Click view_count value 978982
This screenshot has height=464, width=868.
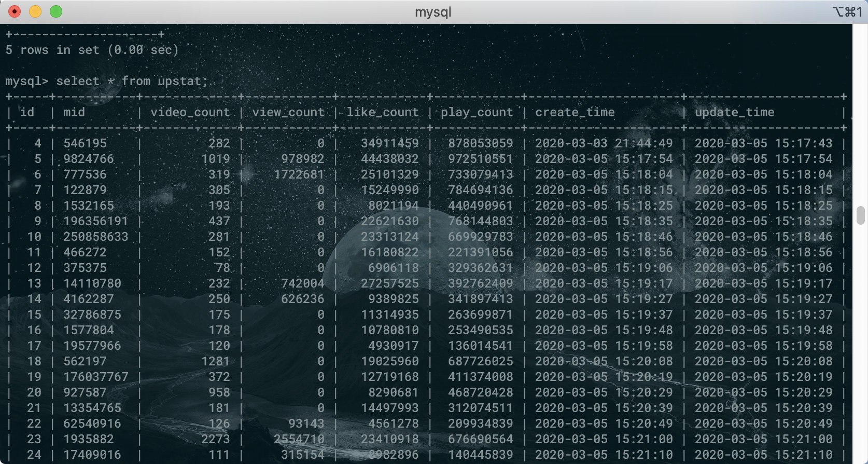tap(303, 159)
